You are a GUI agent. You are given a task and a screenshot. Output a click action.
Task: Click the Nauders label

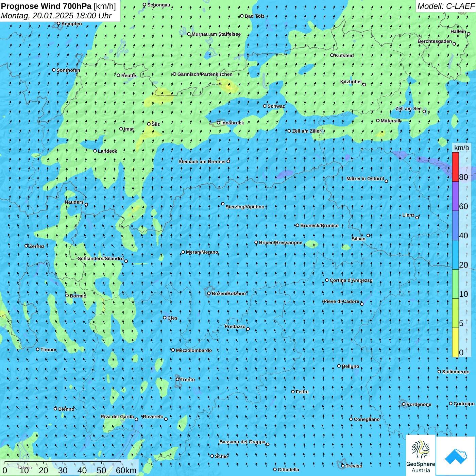click(x=74, y=202)
